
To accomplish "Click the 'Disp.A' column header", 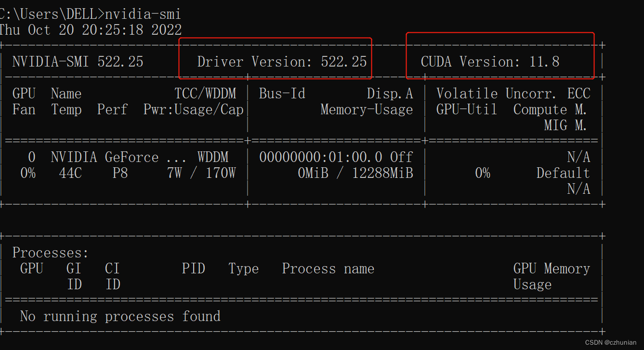I will click(x=390, y=94).
